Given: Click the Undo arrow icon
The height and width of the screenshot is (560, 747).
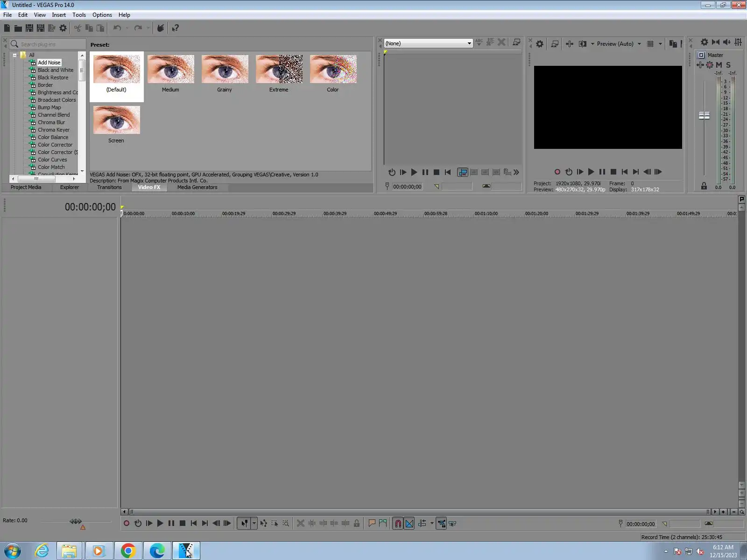Looking at the screenshot, I should 117,28.
